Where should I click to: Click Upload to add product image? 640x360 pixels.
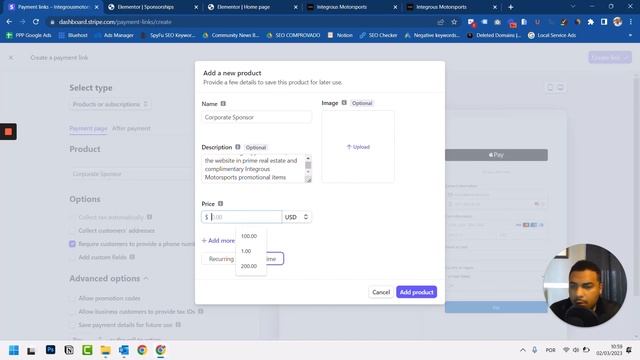pyautogui.click(x=358, y=147)
